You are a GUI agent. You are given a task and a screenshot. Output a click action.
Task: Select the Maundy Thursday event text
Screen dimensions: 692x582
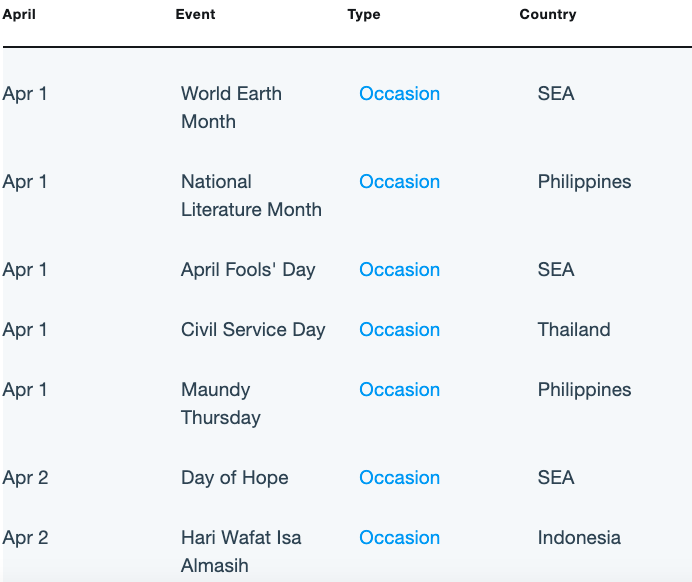221,403
